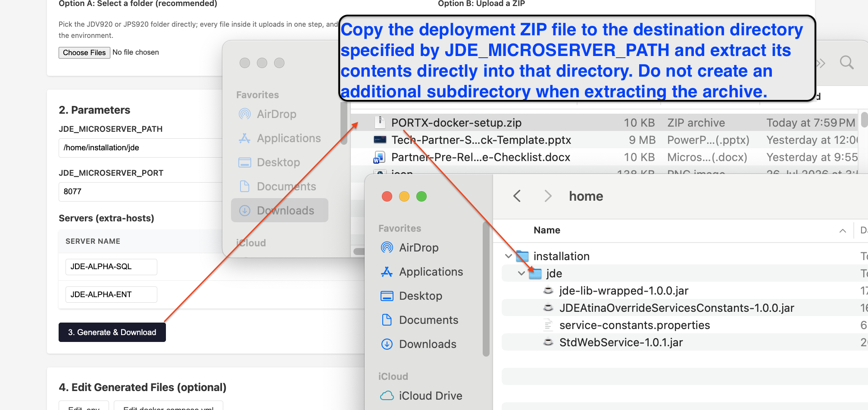Screen dimensions: 868x410
Task: Select the JDEAtinaOverrideServicesConstants-1.0.0.jar file icon
Action: [x=548, y=308]
